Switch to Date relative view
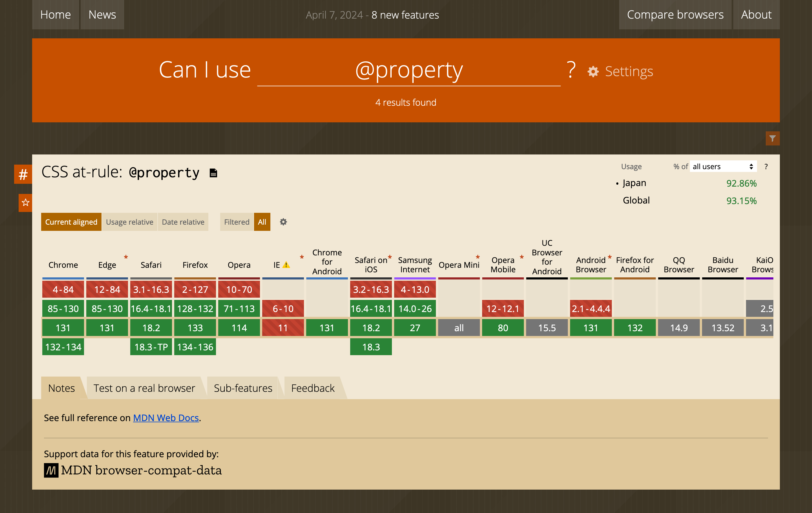 point(183,222)
